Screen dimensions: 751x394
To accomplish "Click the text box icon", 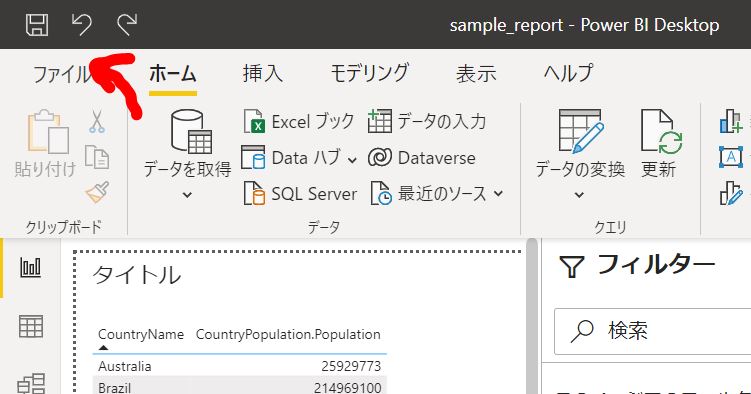I will (731, 157).
